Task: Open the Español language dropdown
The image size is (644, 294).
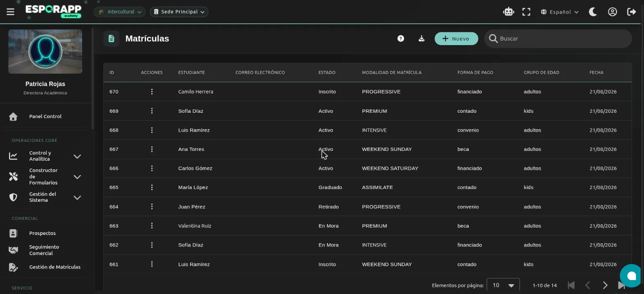Action: pos(560,12)
